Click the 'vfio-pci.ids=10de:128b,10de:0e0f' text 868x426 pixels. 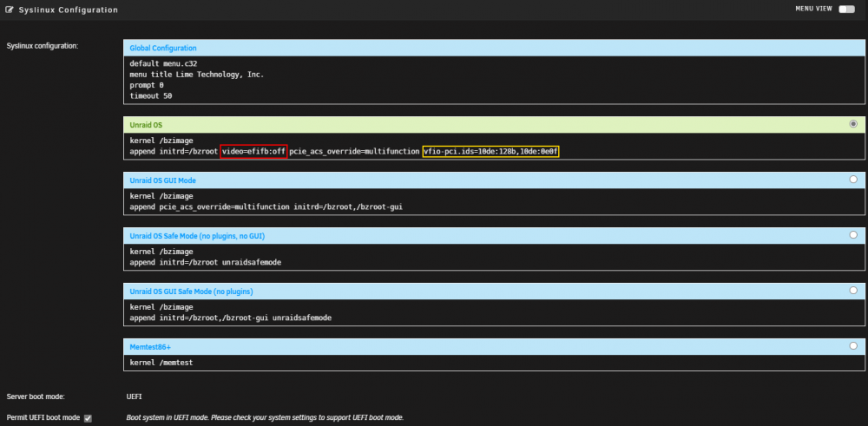(491, 151)
